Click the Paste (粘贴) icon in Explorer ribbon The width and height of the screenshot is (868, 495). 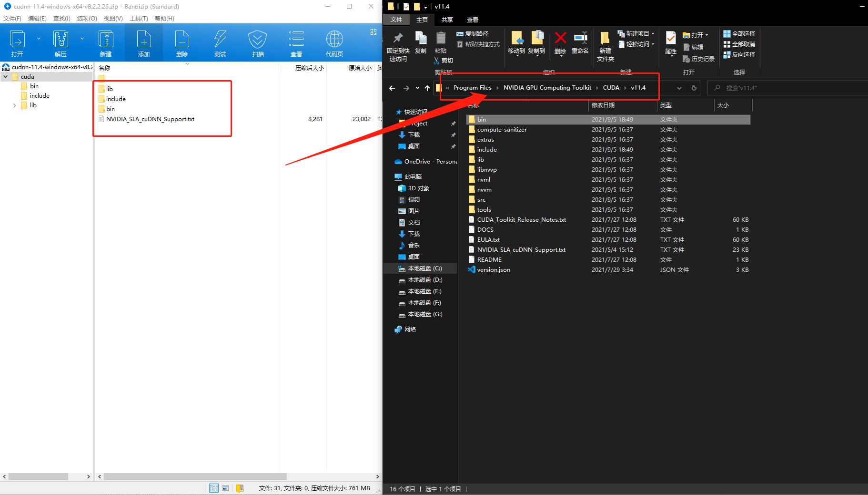pyautogui.click(x=441, y=43)
